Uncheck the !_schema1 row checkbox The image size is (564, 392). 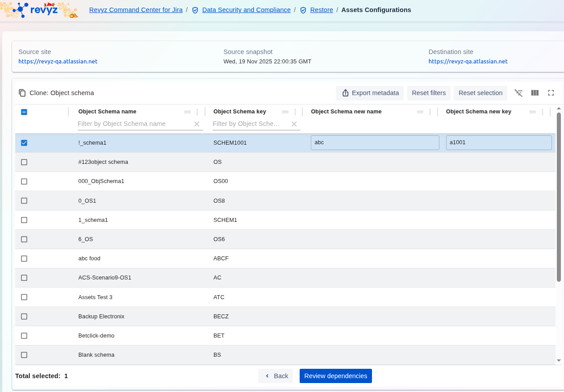24,143
